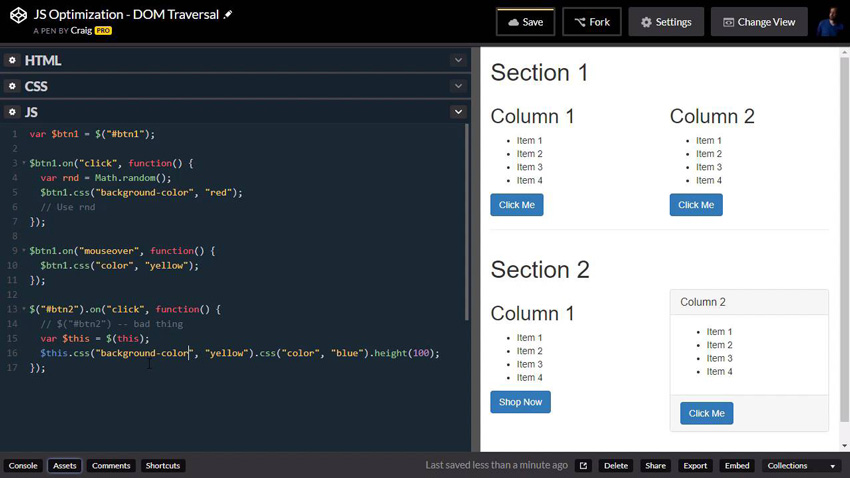Viewport: 850px width, 478px height.
Task: Open the JS panel dropdown arrow
Action: 457,113
